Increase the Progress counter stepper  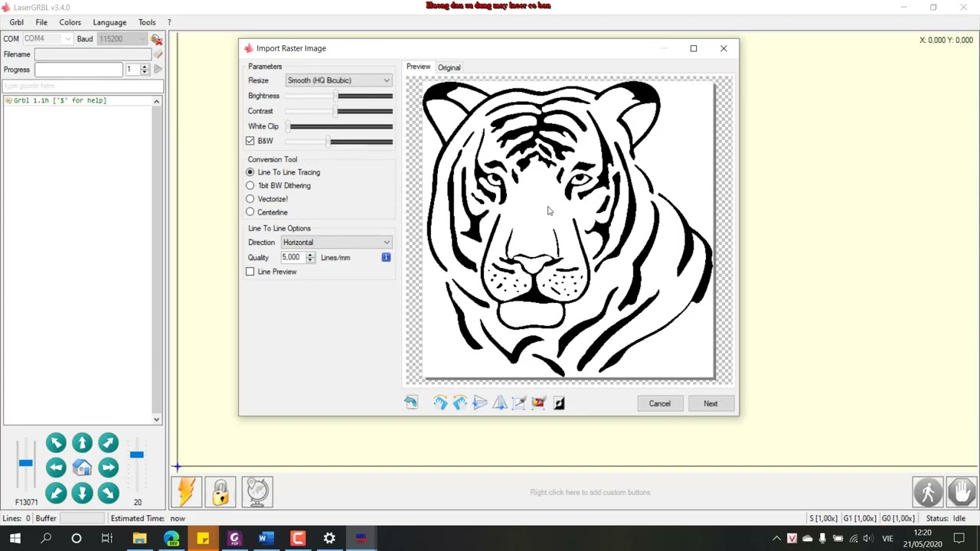click(x=144, y=67)
